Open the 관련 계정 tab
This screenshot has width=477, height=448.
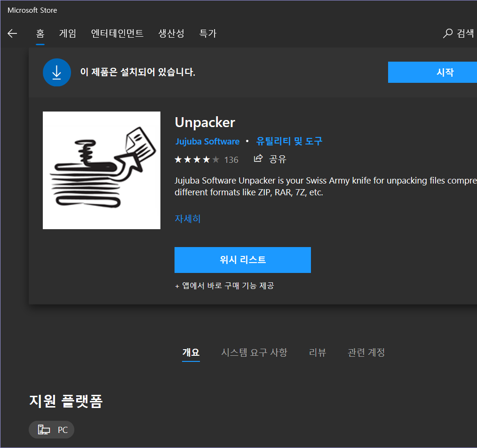coord(366,352)
